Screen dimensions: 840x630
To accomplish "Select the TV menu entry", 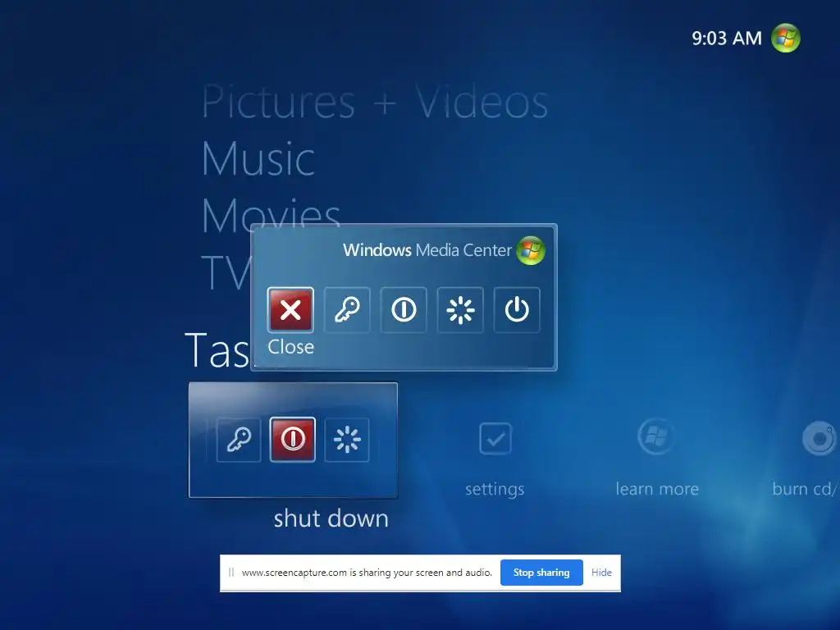I will pyautogui.click(x=226, y=272).
